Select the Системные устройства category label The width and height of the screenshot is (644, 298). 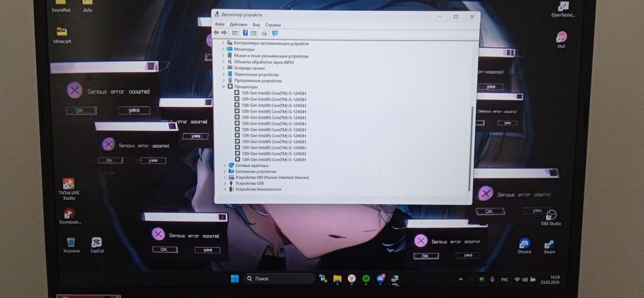click(256, 171)
